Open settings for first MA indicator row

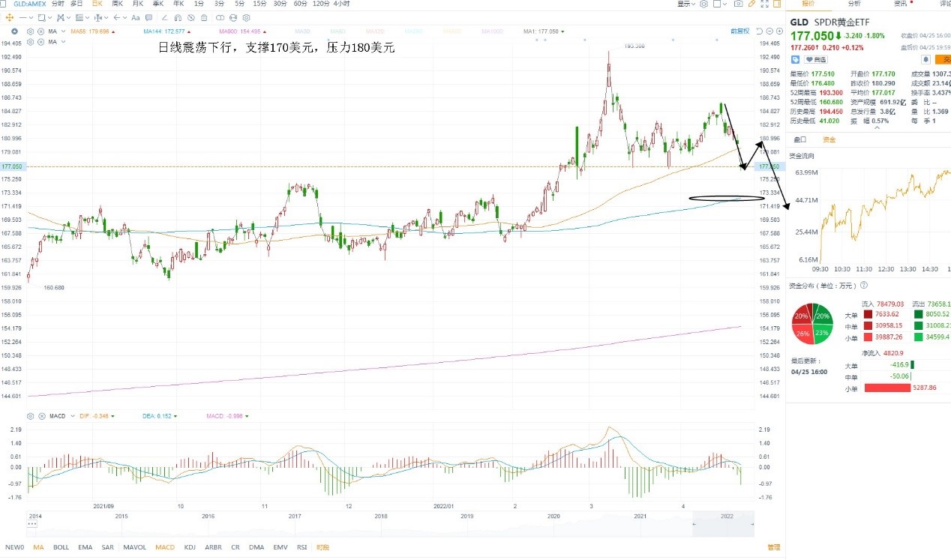[x=31, y=31]
